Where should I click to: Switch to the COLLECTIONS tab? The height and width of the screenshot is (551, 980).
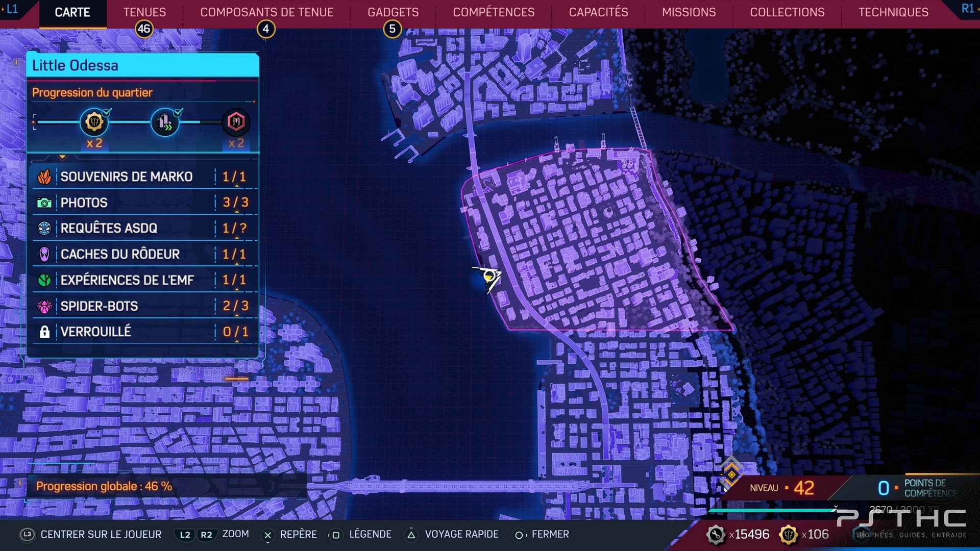pos(787,12)
